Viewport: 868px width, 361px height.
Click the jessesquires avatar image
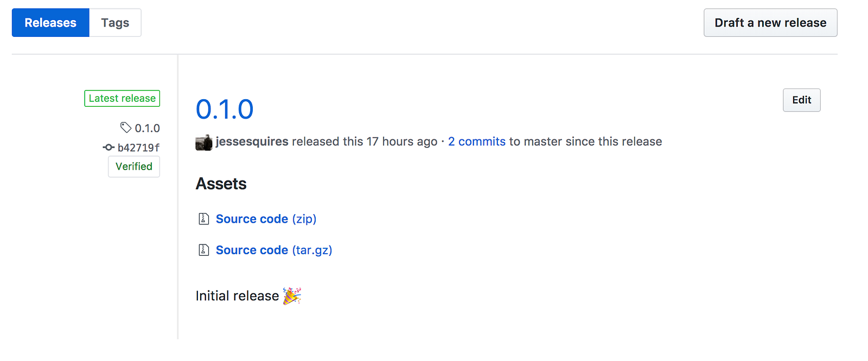tap(204, 143)
